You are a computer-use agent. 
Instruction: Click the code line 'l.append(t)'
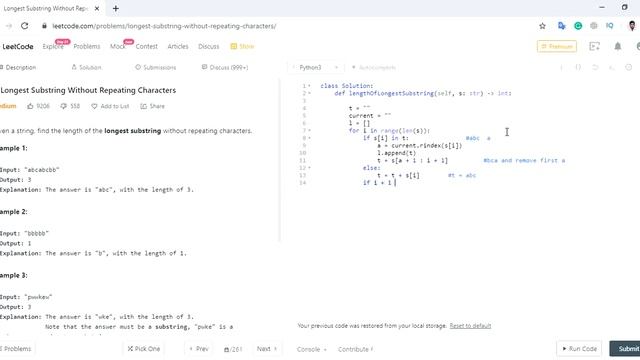[396, 153]
